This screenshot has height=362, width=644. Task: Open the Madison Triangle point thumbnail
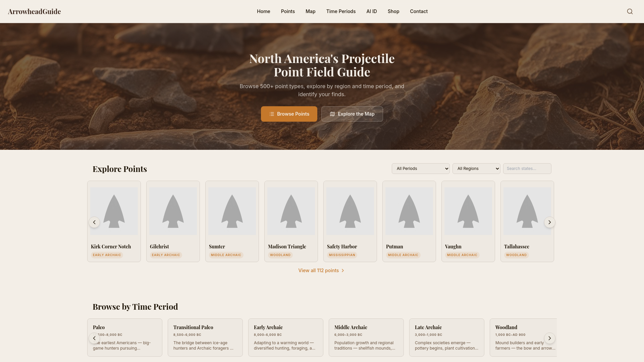point(291,211)
